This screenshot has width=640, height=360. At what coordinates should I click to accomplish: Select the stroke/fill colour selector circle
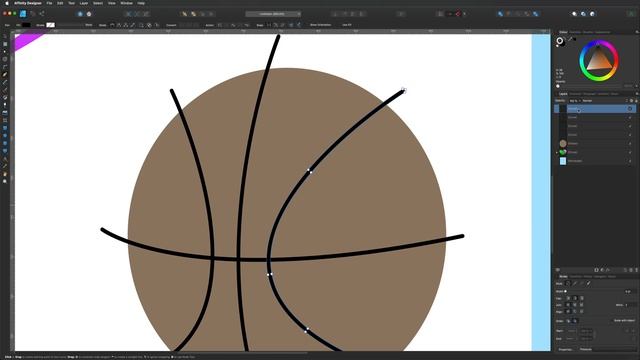(560, 41)
